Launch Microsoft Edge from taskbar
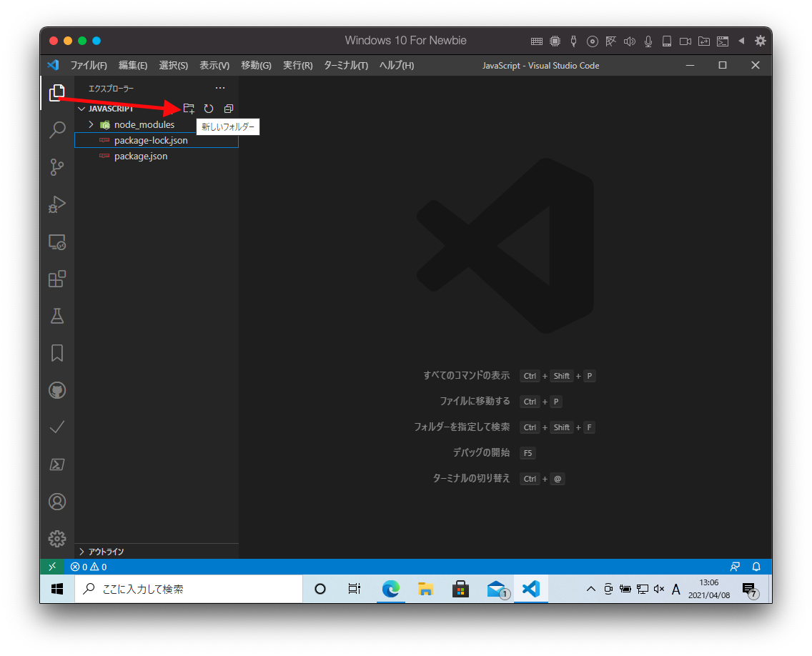 click(x=390, y=589)
